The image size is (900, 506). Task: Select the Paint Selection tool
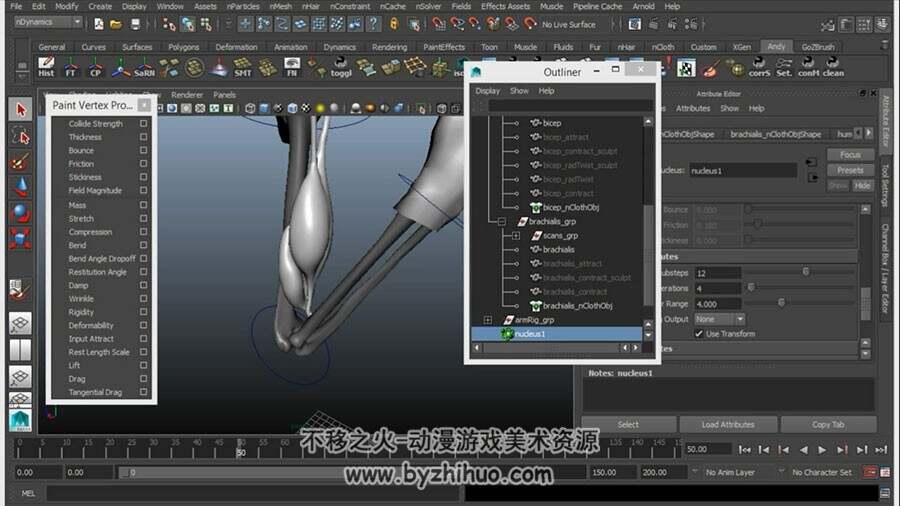coord(21,162)
